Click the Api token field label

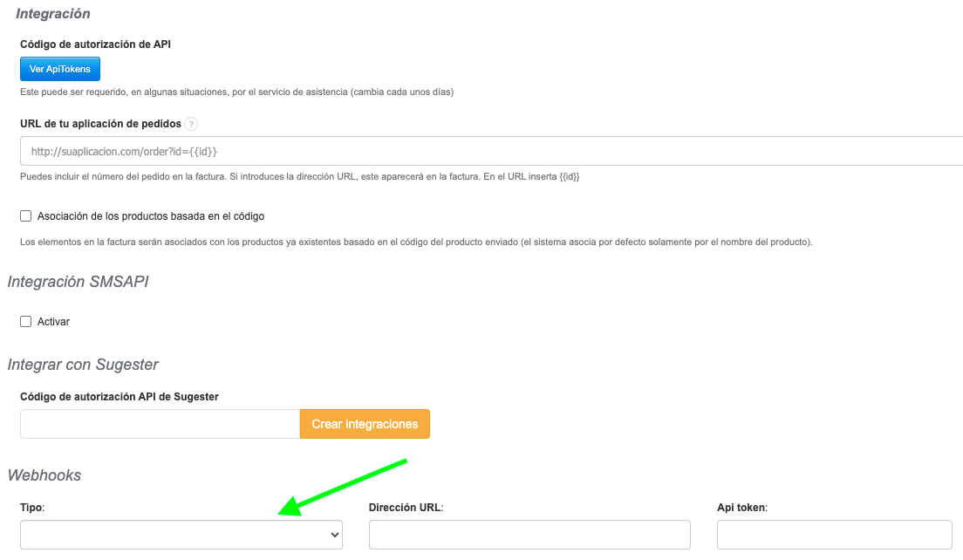pos(741,507)
